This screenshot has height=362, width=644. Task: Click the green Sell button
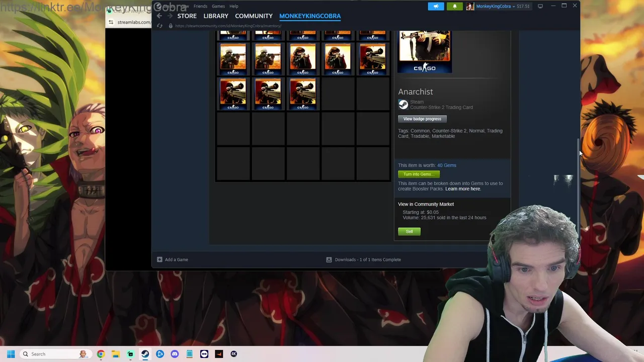(409, 231)
